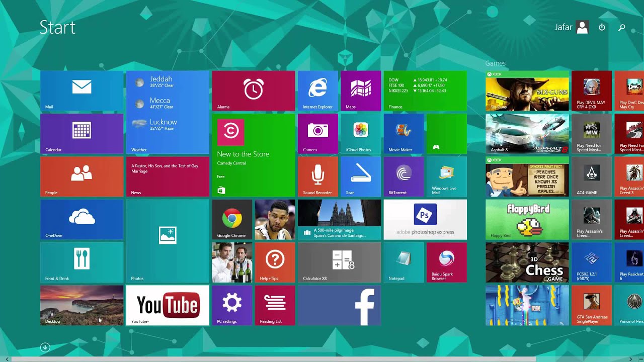Viewport: 644px width, 362px height.
Task: Open the search magnifier button
Action: (x=622, y=27)
